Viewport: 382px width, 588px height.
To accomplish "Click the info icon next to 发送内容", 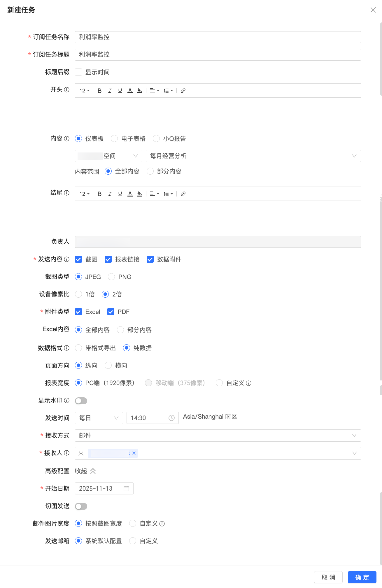I will [67, 259].
